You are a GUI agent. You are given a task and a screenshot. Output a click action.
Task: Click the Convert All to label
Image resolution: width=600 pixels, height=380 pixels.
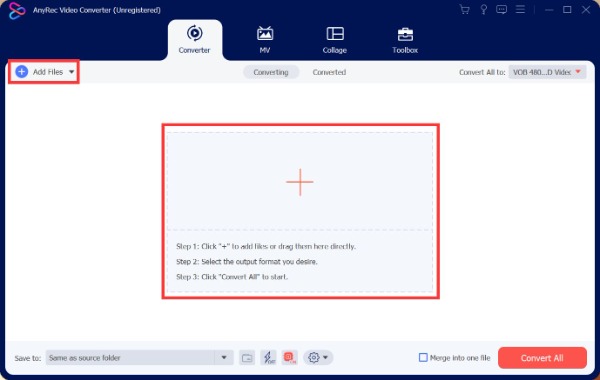pos(482,72)
